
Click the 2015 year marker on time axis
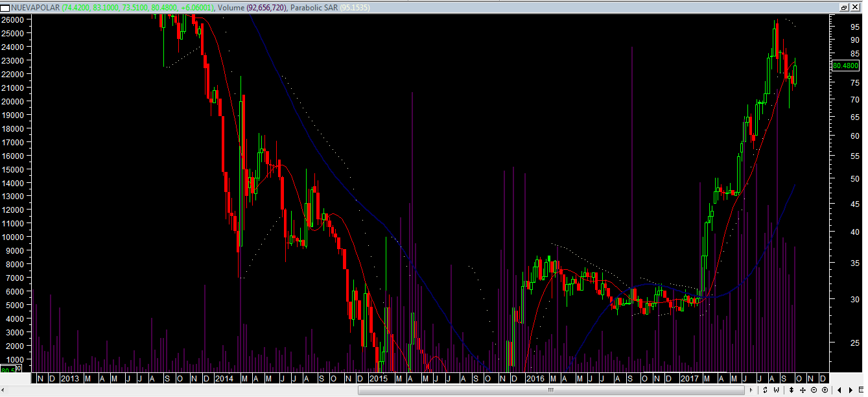pos(378,378)
